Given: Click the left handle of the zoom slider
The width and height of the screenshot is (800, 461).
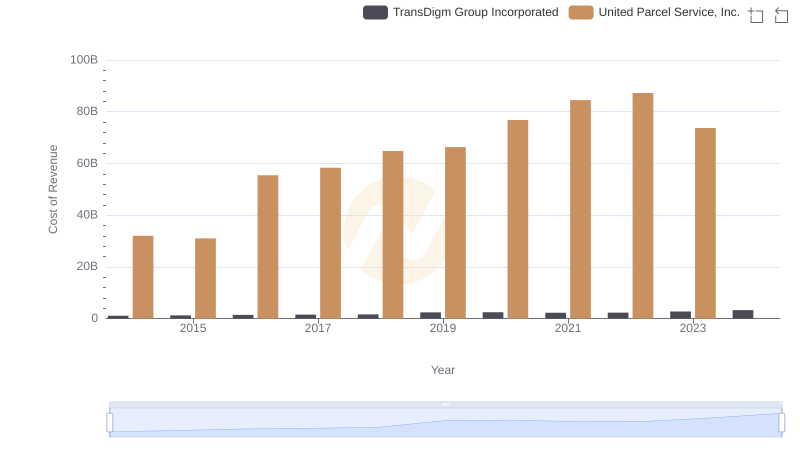Looking at the screenshot, I should (x=110, y=423).
